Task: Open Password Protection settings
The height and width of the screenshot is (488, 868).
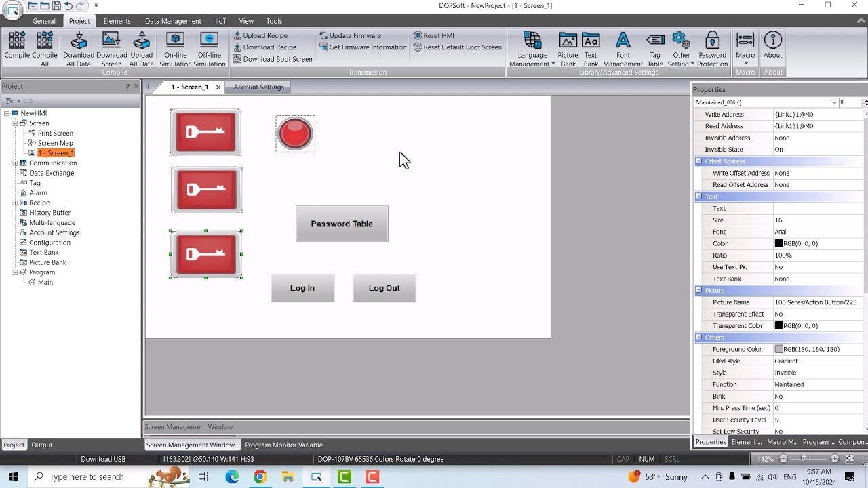Action: point(712,49)
